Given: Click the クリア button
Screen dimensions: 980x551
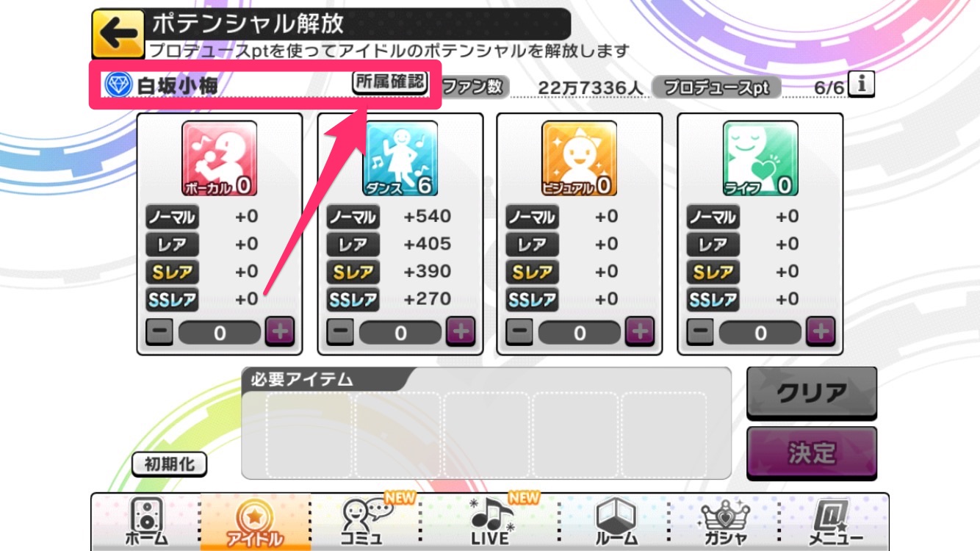Looking at the screenshot, I should [812, 394].
